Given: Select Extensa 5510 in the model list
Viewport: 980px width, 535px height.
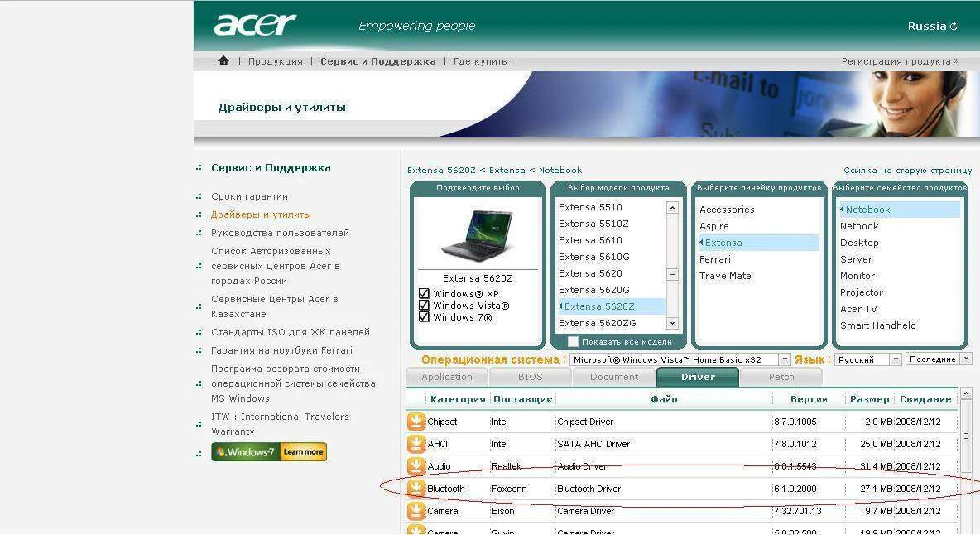Looking at the screenshot, I should tap(590, 207).
